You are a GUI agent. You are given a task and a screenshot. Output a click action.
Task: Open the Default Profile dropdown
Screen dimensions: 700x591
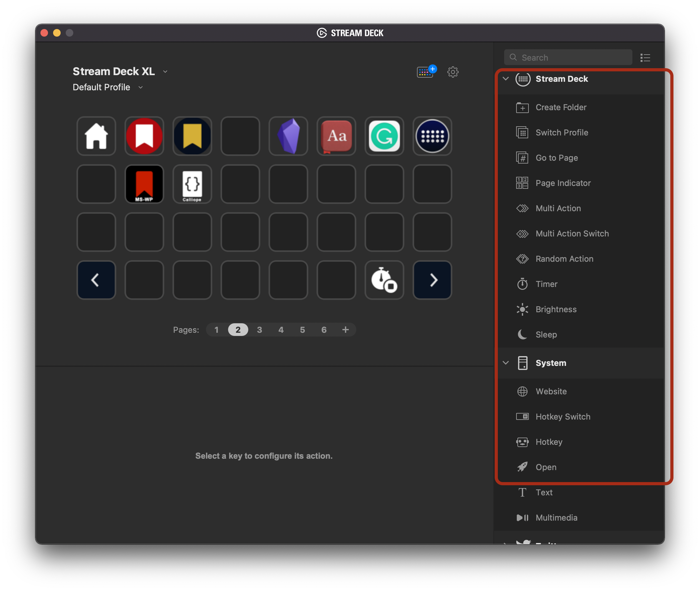click(108, 87)
